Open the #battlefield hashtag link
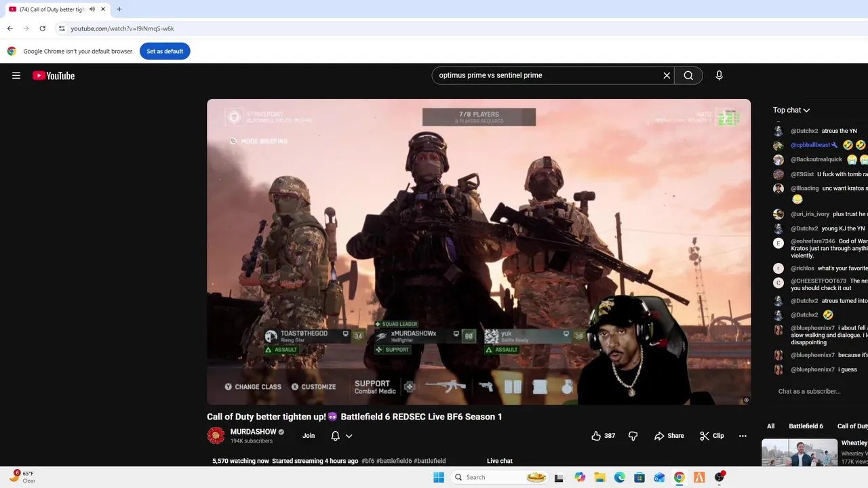Screen dimensions: 868x488 click(429, 461)
